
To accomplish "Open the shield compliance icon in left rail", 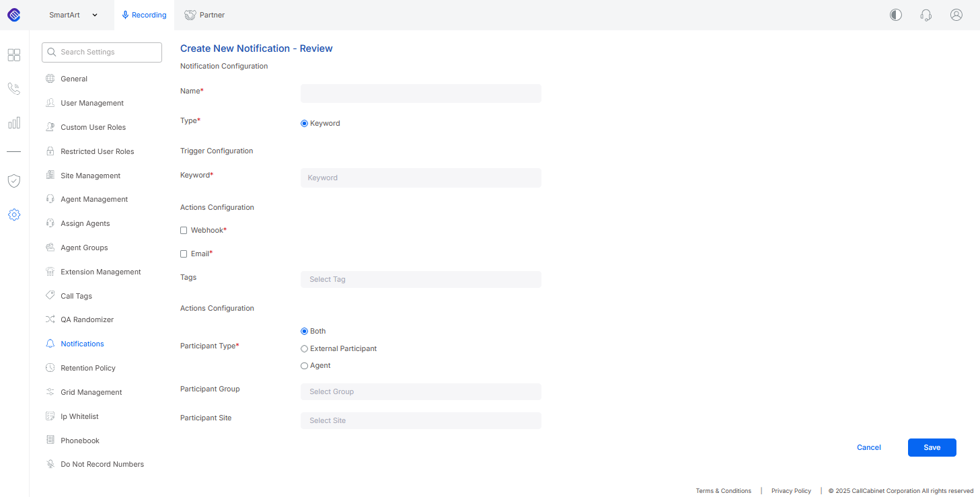I will [14, 181].
